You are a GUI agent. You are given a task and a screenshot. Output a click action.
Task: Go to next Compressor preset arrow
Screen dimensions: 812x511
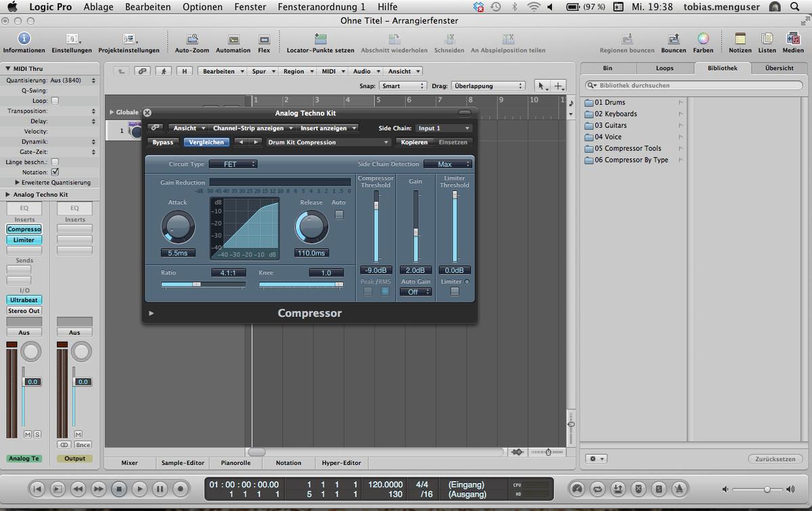pyautogui.click(x=255, y=142)
